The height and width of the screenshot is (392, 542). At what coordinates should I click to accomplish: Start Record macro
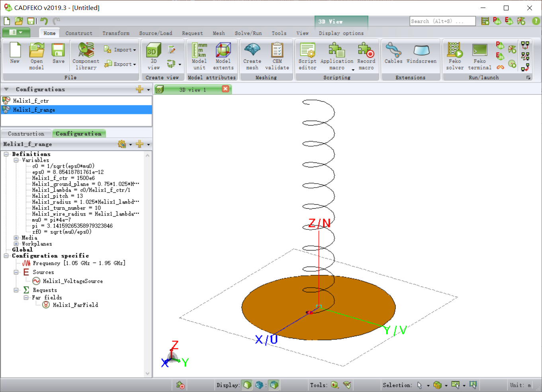366,56
